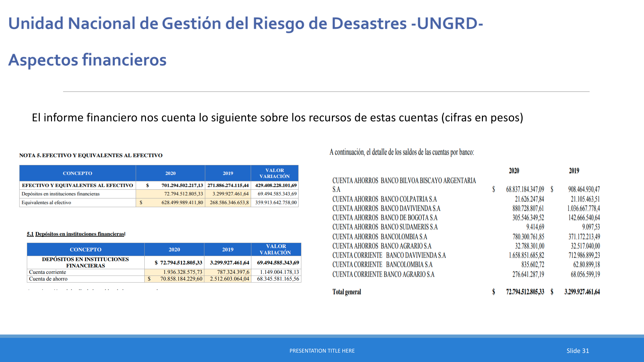Click the value 880.728.807,61

[x=528, y=208]
